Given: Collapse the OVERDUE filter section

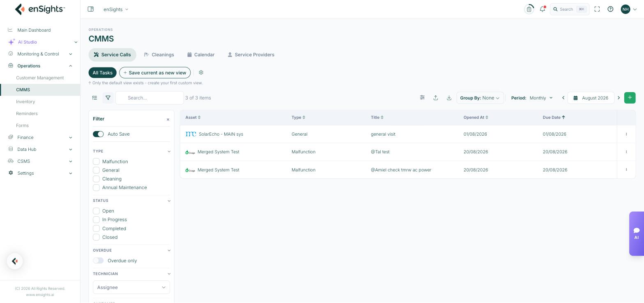Looking at the screenshot, I should tap(169, 250).
